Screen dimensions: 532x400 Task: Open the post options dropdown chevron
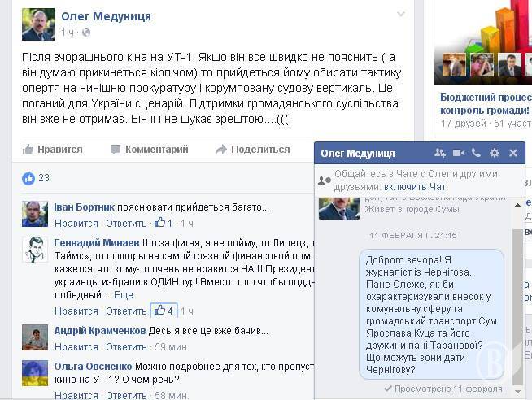coord(401,14)
